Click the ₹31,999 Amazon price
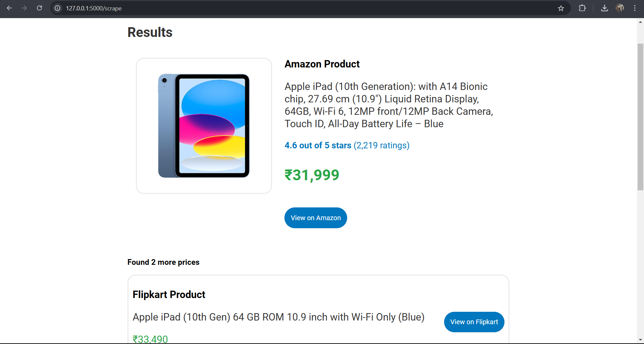 (x=312, y=175)
